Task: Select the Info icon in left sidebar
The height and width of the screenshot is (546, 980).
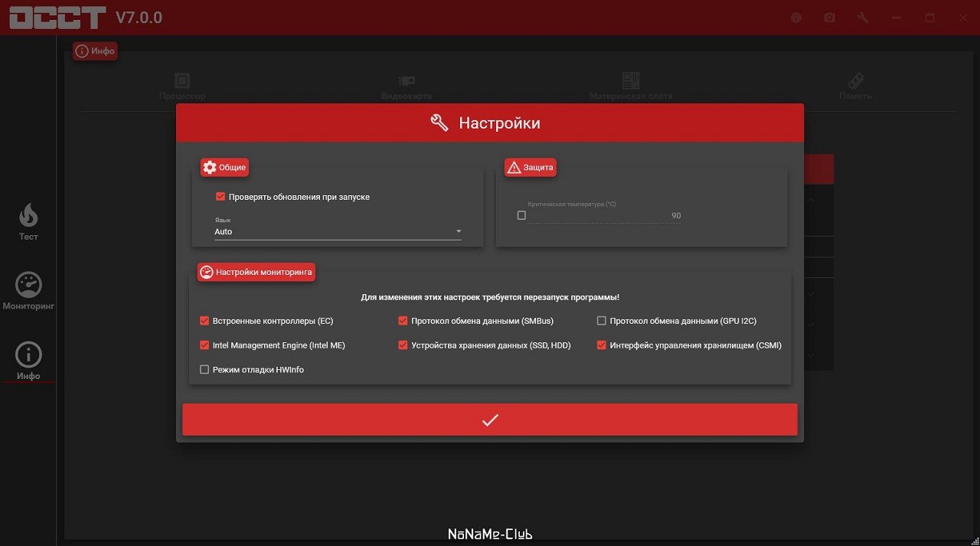Action: click(28, 355)
